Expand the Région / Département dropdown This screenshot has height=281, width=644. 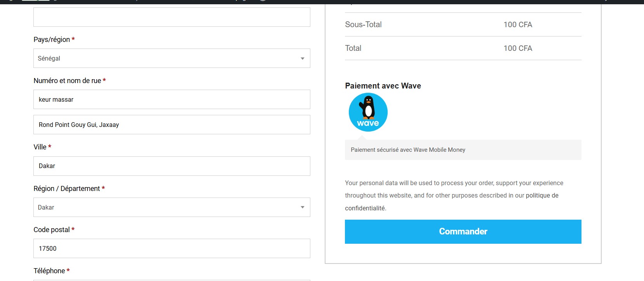point(172,207)
